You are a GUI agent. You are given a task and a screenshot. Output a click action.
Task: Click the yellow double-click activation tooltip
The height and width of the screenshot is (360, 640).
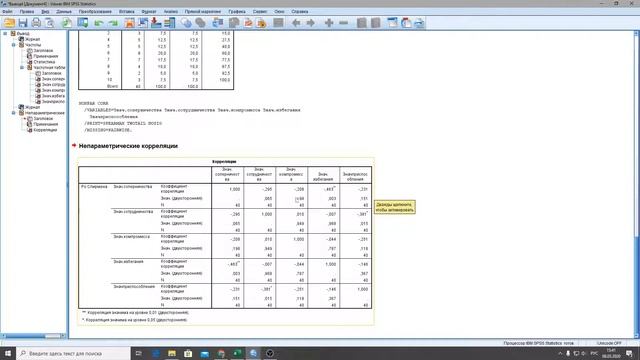tap(395, 207)
